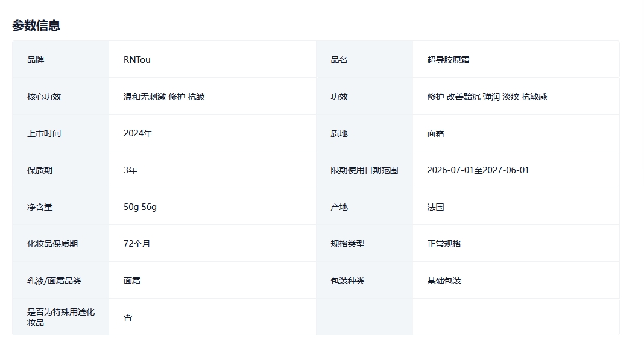
Task: Select the date range 2026-07-01至2027-06-01
Action: [x=478, y=170]
